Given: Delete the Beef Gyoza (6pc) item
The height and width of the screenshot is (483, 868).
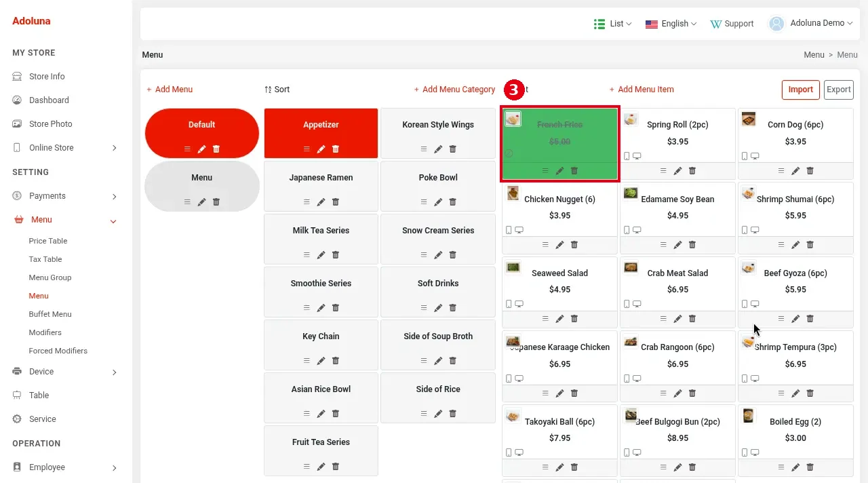Looking at the screenshot, I should point(810,319).
